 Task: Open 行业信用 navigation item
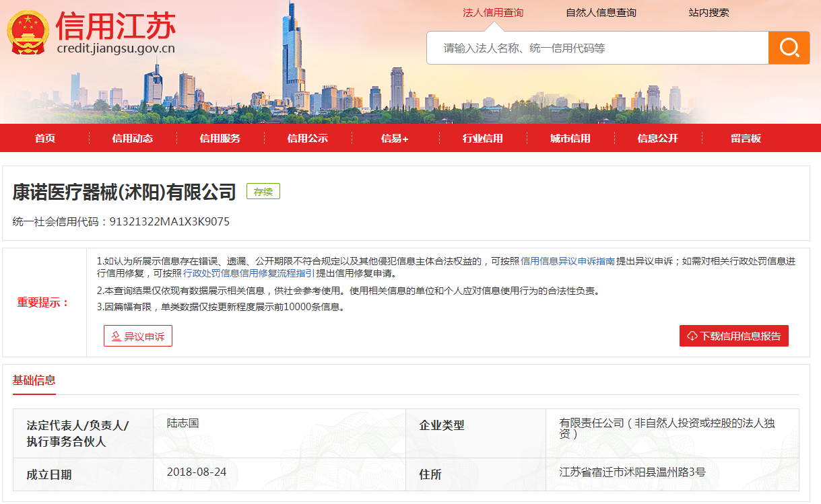coord(483,138)
